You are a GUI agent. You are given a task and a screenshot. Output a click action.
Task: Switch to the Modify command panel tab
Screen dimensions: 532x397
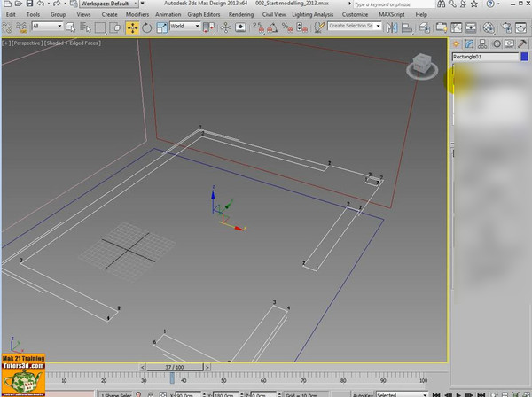470,43
